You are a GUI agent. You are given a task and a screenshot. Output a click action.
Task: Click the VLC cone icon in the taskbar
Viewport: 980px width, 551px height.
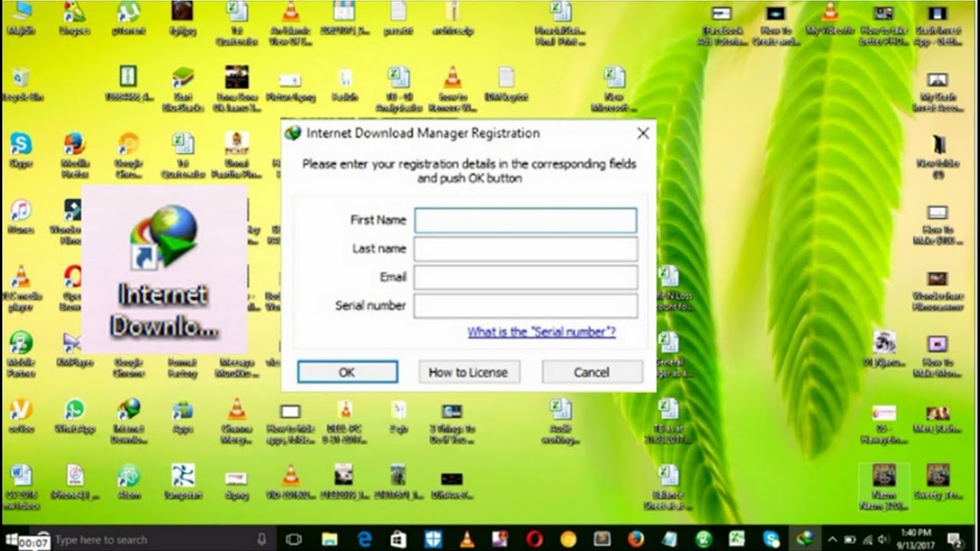click(467, 540)
